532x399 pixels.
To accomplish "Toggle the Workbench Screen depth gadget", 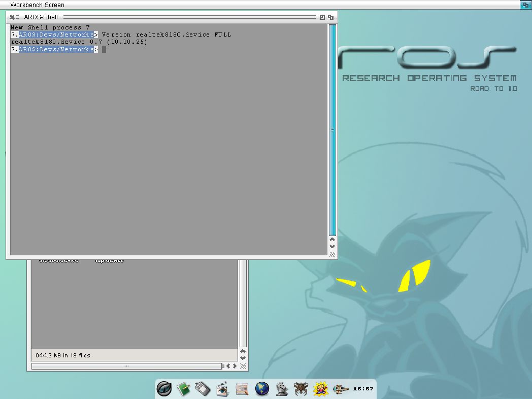I will click(x=526, y=5).
